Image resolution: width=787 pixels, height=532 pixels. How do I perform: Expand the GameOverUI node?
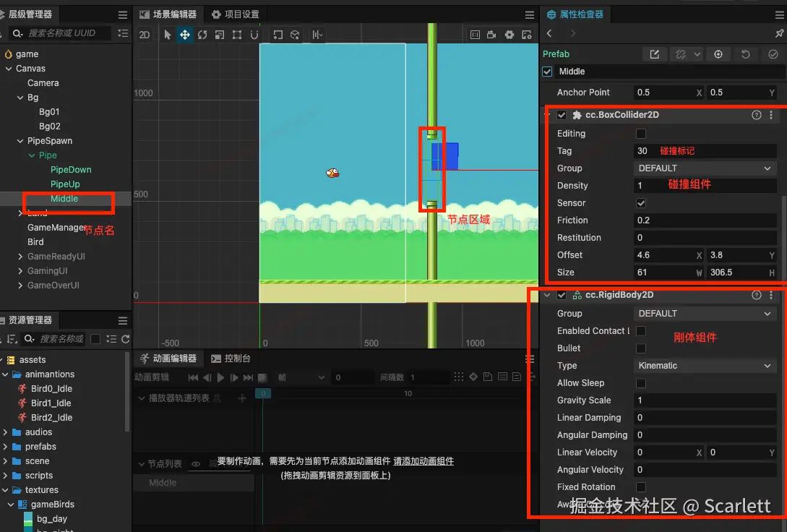pos(20,286)
